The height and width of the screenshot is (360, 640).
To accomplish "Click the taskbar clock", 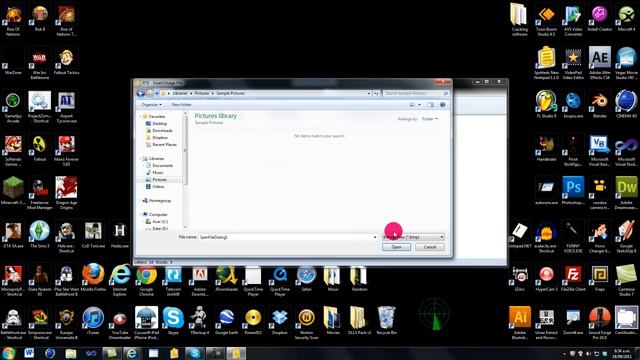I will pyautogui.click(x=622, y=353).
